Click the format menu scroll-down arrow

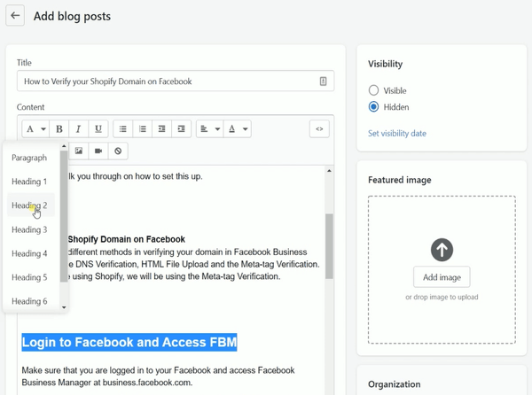point(64,307)
